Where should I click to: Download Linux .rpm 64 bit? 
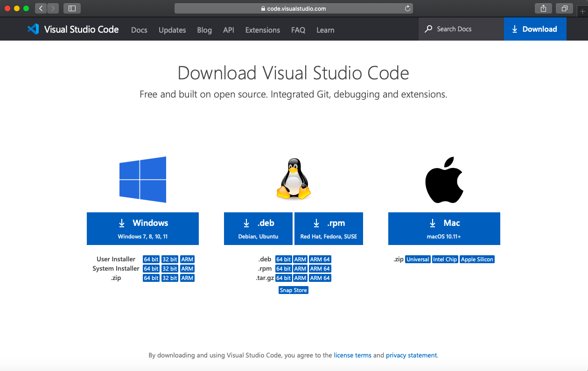point(284,269)
